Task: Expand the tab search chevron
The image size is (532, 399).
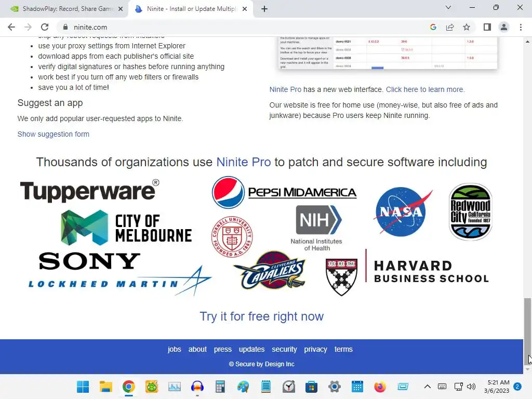Action: 448,7
